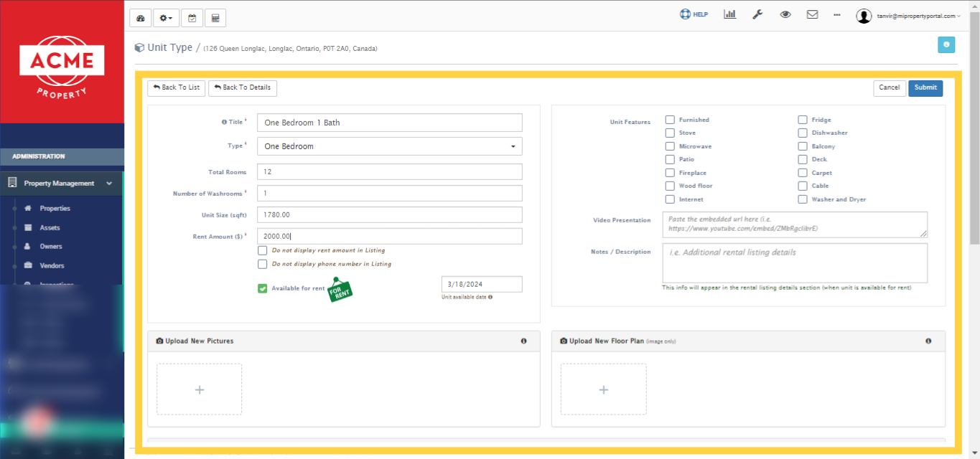980x459 pixels.
Task: Open tools using the wrench icon
Action: click(757, 14)
